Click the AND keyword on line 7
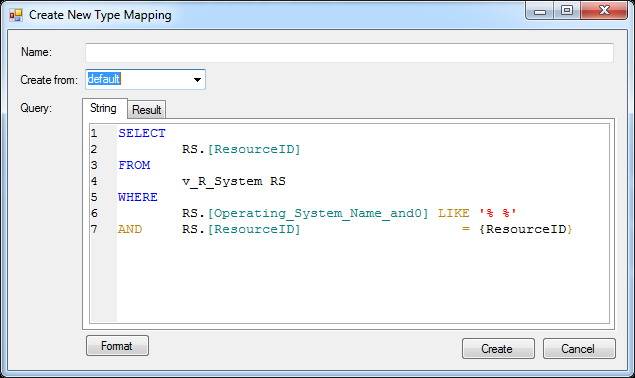635x378 pixels. point(130,229)
